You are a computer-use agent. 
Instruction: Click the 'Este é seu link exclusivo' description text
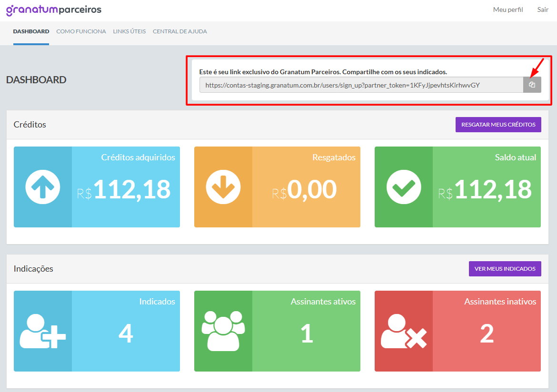pyautogui.click(x=323, y=72)
